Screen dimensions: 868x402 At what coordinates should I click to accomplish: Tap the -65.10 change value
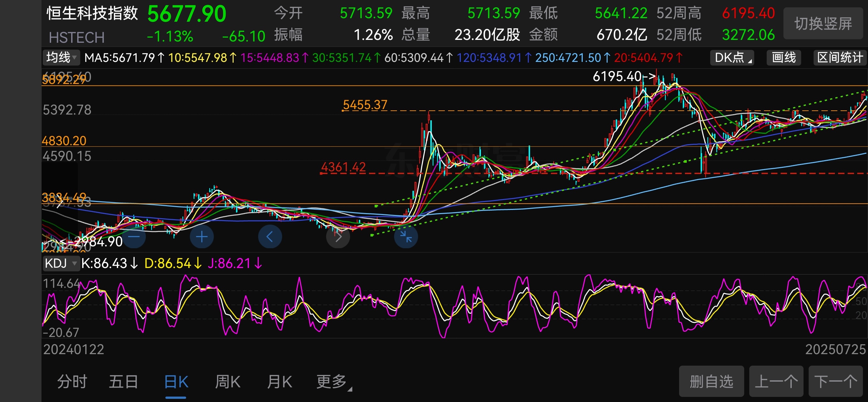pos(244,36)
